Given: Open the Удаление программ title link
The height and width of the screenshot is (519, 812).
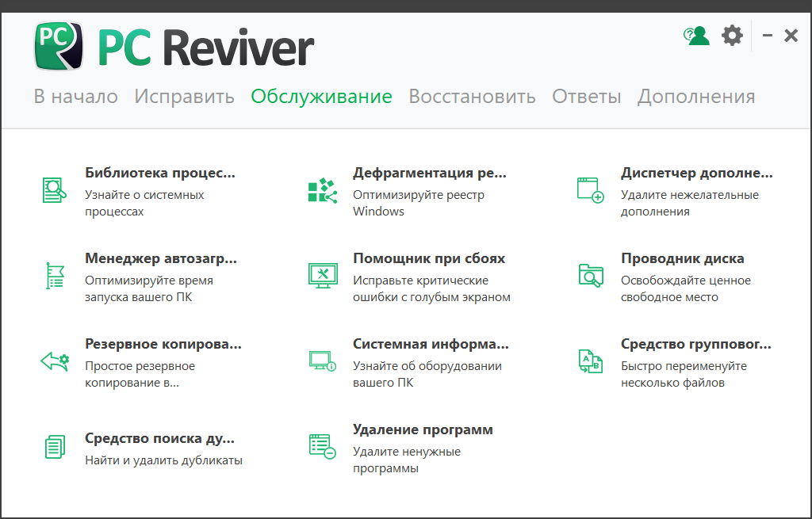Looking at the screenshot, I should pos(423,429).
